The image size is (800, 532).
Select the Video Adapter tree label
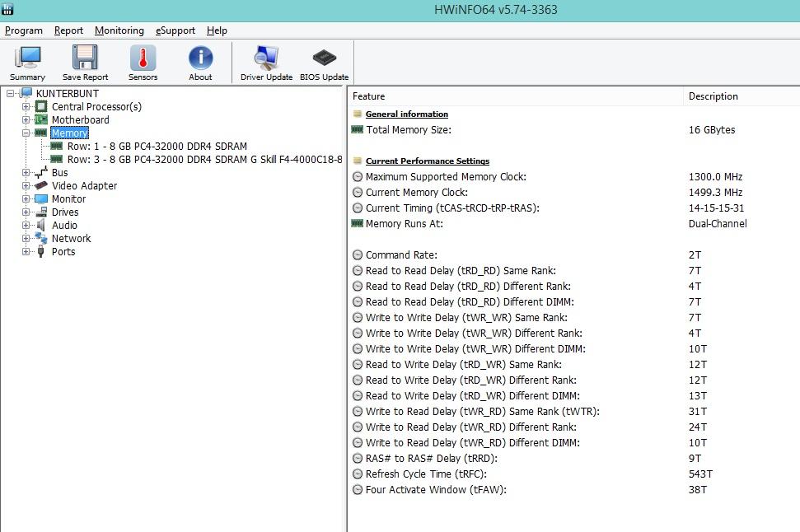[84, 185]
